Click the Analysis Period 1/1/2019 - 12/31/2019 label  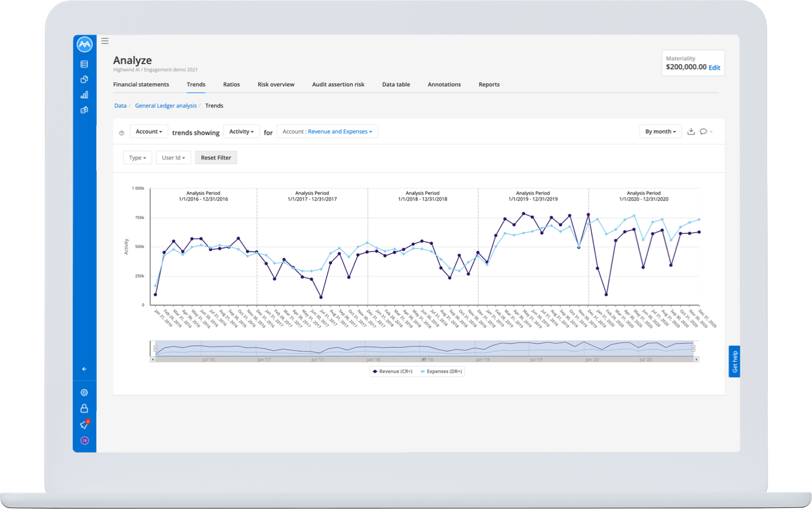(x=533, y=196)
